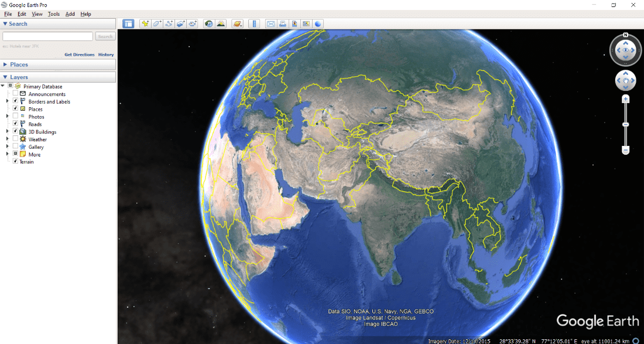
Task: Reset north using the N compass button
Action: pyautogui.click(x=625, y=35)
